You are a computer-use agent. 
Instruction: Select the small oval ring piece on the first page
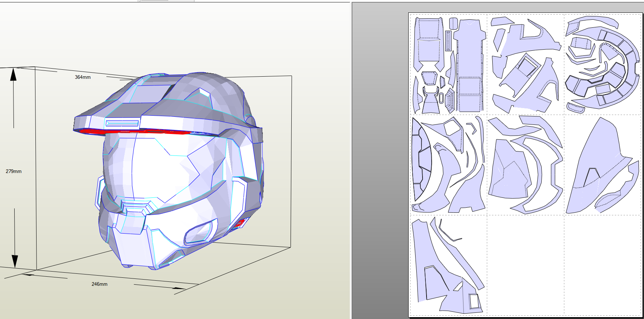click(441, 98)
